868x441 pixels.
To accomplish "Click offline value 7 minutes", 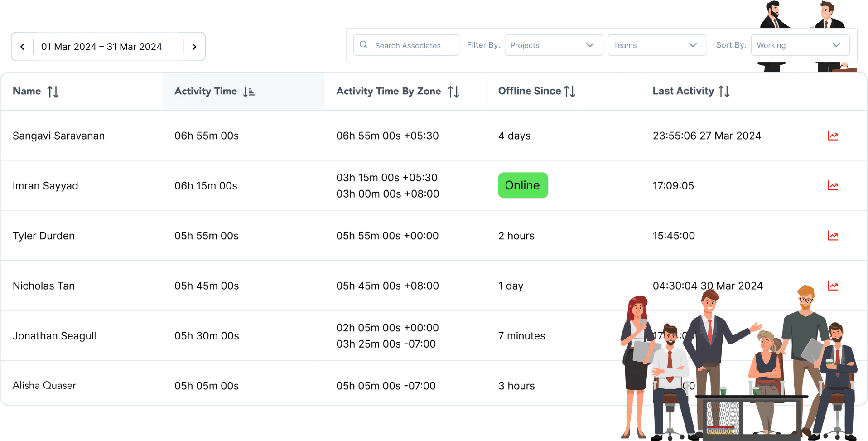I will [521, 336].
